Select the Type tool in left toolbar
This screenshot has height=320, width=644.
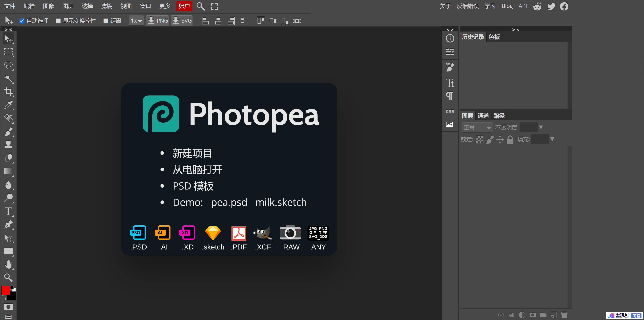(8, 211)
